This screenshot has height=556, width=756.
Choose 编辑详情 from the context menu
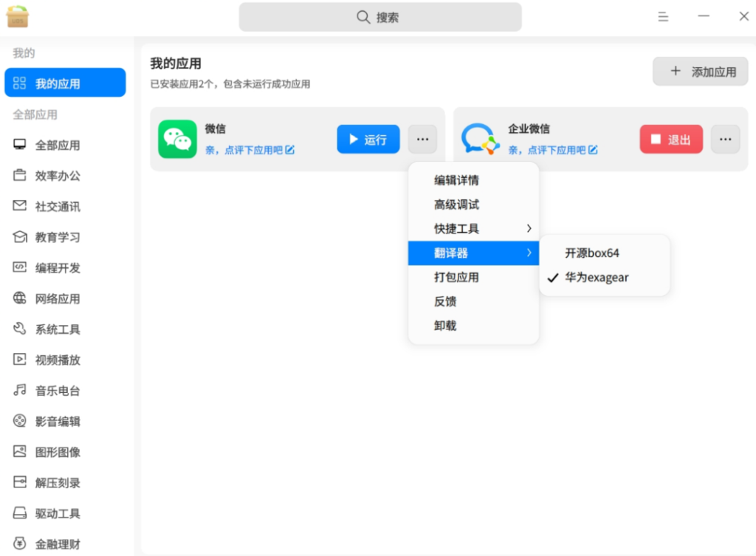[x=457, y=180]
